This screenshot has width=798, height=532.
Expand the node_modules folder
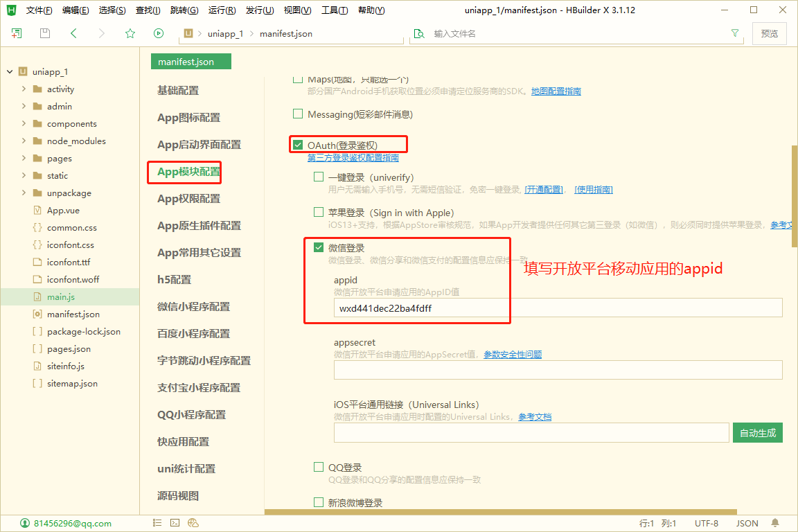[24, 141]
